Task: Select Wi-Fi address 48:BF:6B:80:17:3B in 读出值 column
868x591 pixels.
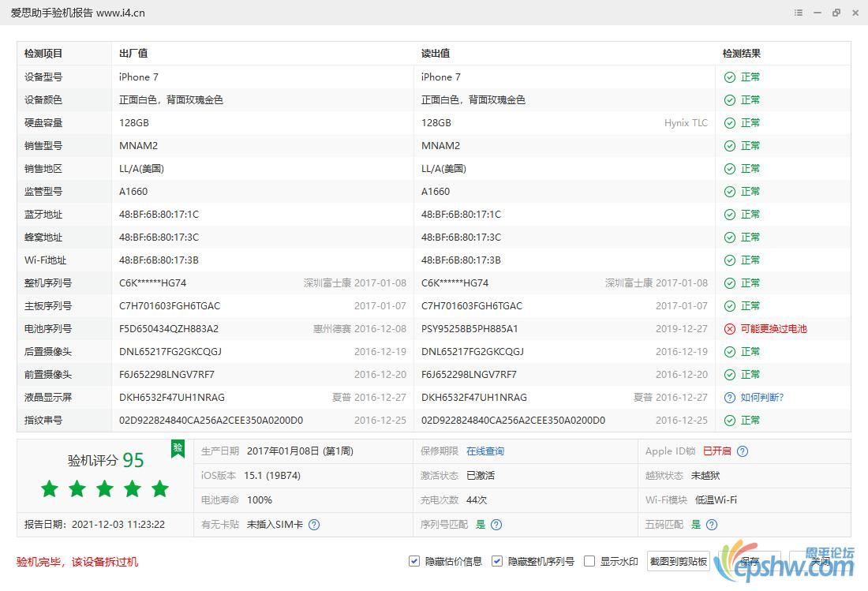Action: [461, 260]
